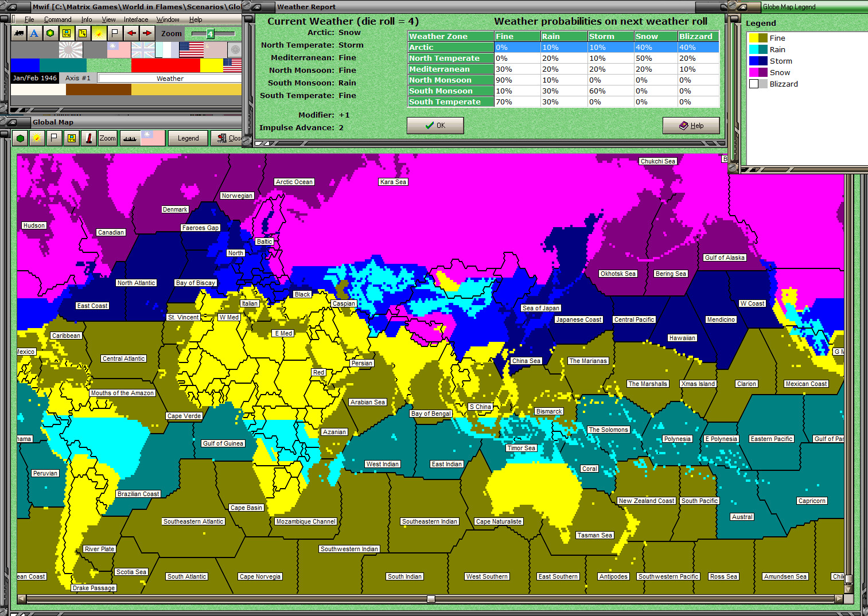Click the green hexagon icon on Global Map toolbar
The image size is (868, 616).
[x=21, y=138]
